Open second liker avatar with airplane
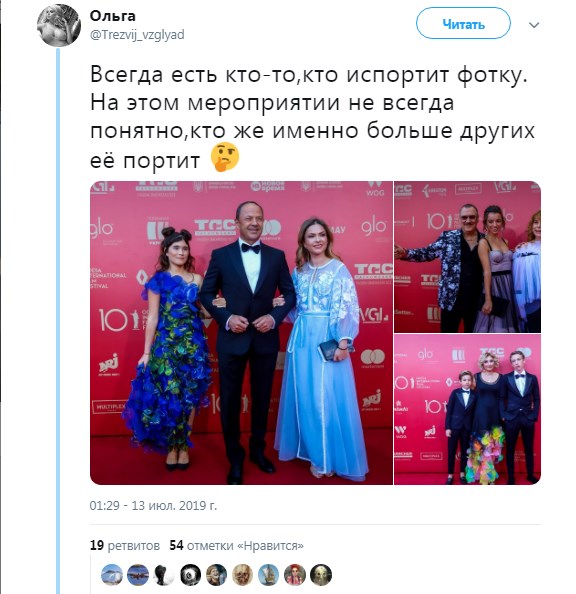Viewport: 576px width, 594px height. [138, 574]
